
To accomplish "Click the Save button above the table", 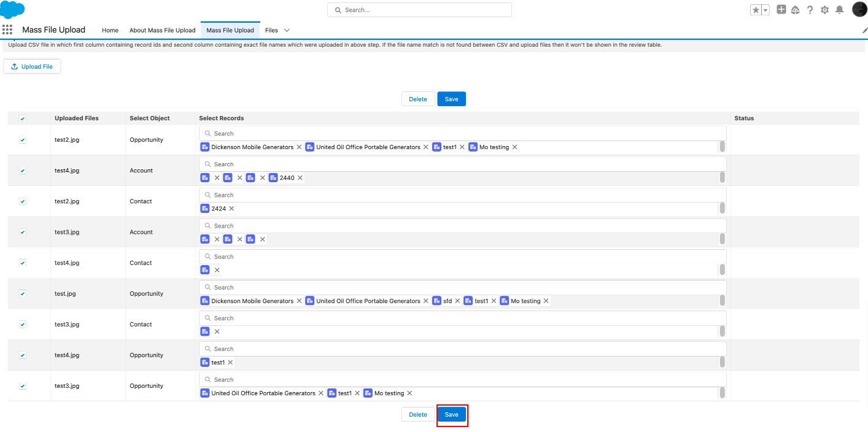I will 451,99.
